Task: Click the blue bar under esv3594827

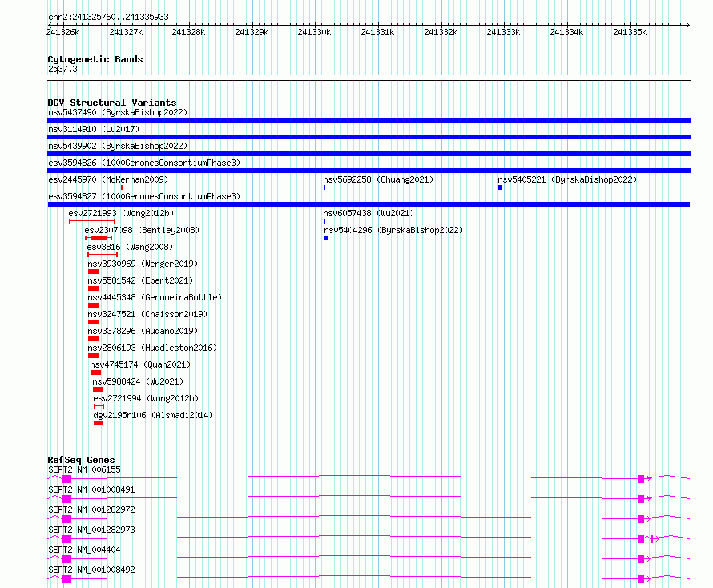Action: click(x=369, y=204)
